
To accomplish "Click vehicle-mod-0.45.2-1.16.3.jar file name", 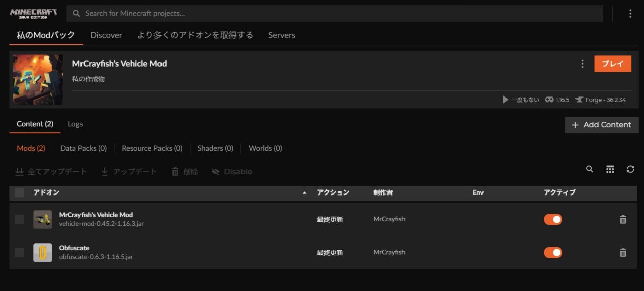I will pyautogui.click(x=102, y=224).
